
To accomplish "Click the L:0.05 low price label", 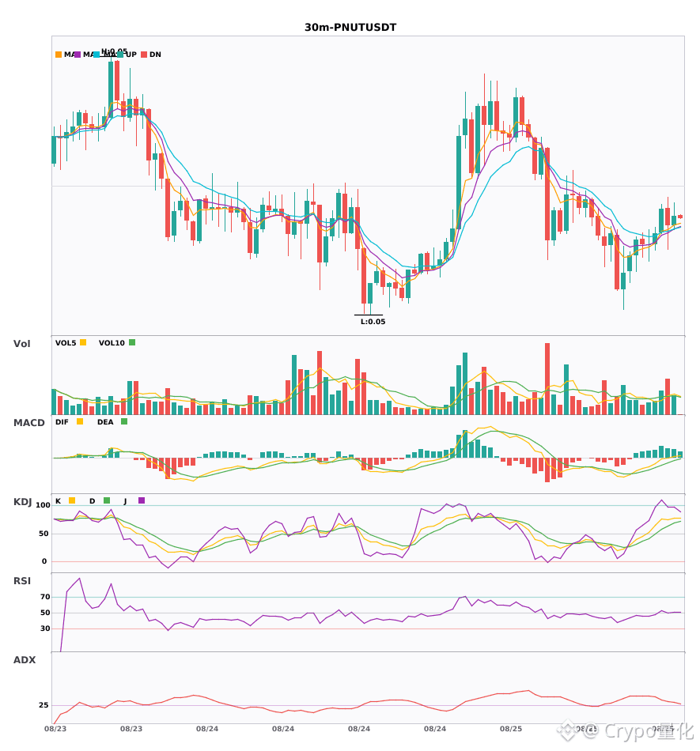I will (373, 322).
